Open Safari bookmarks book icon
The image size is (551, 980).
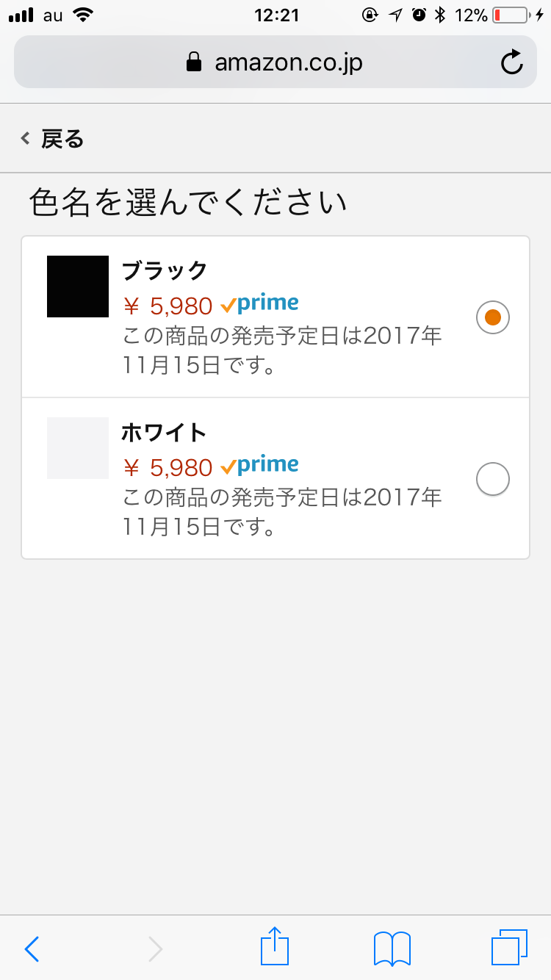click(x=392, y=948)
